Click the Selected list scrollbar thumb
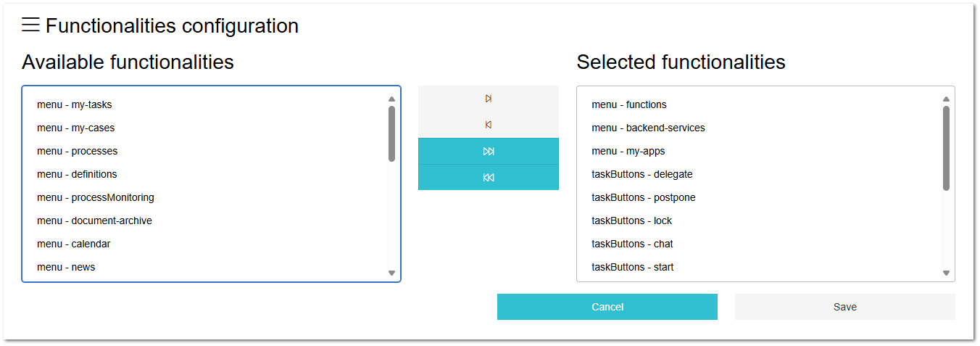Image resolution: width=980 pixels, height=346 pixels. 946,148
